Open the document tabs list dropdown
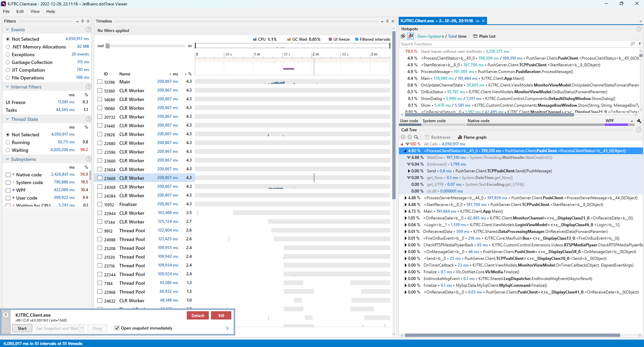This screenshot has height=347, width=644. [x=640, y=22]
